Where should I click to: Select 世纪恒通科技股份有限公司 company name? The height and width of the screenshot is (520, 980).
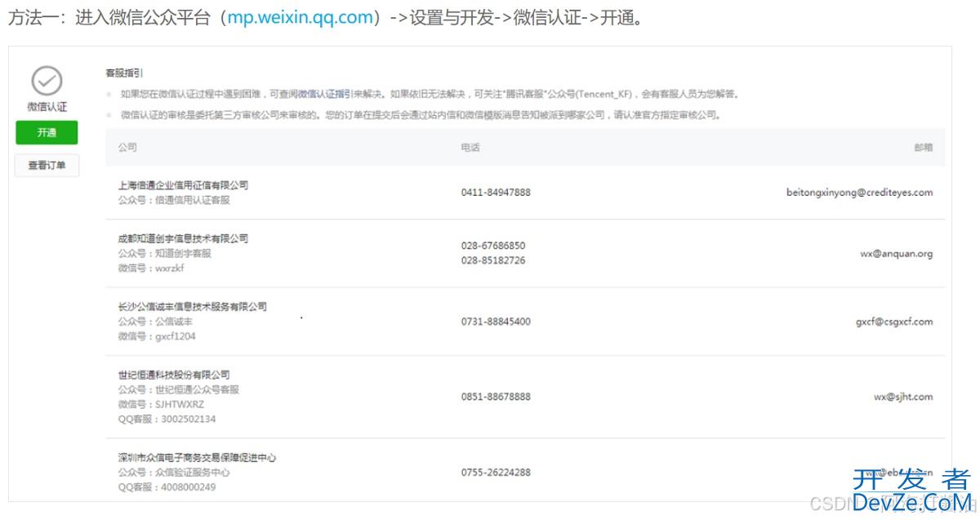tap(174, 375)
